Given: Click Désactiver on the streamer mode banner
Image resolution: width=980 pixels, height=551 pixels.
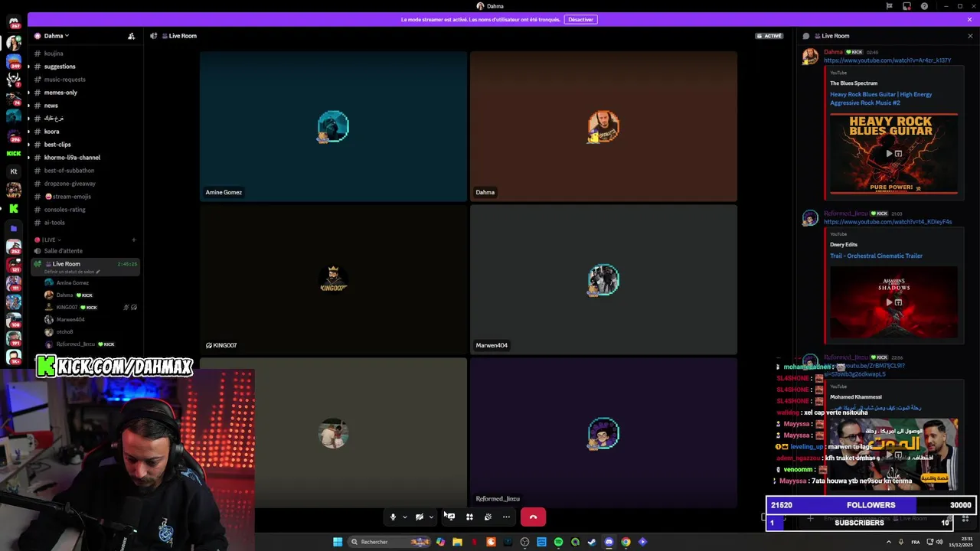Looking at the screenshot, I should [x=580, y=19].
